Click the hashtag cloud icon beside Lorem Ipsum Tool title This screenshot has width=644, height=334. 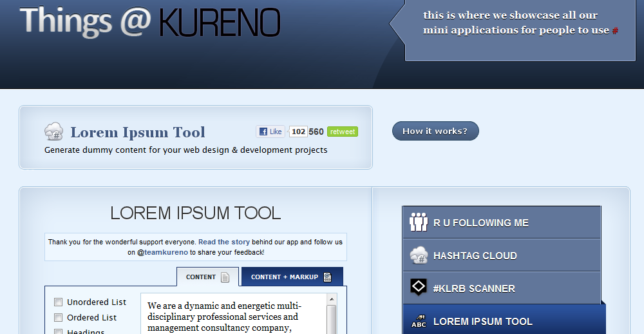coord(54,132)
